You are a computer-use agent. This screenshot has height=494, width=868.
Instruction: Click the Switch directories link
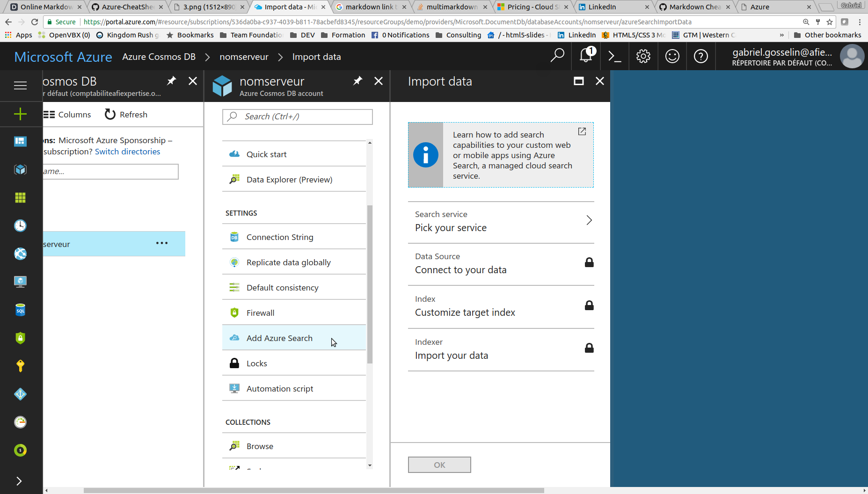click(127, 152)
